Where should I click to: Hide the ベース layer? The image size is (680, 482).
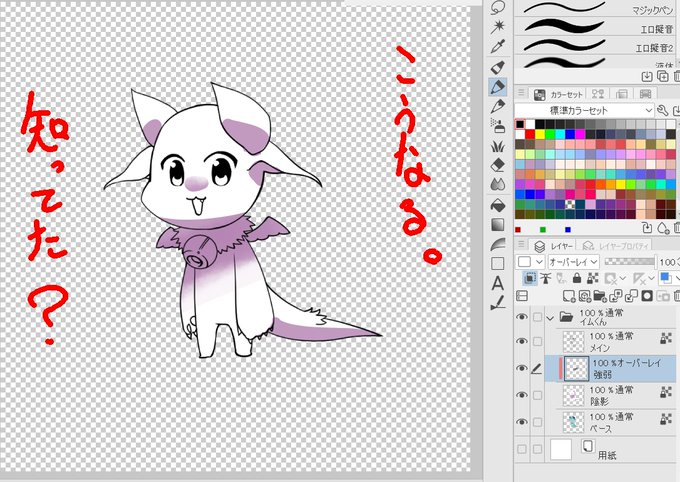point(522,422)
